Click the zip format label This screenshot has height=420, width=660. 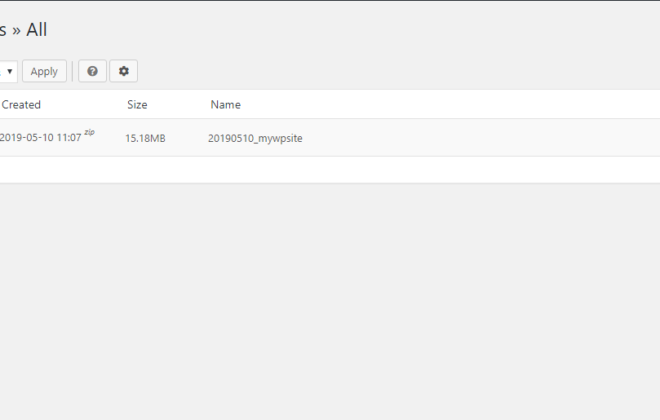[89, 132]
